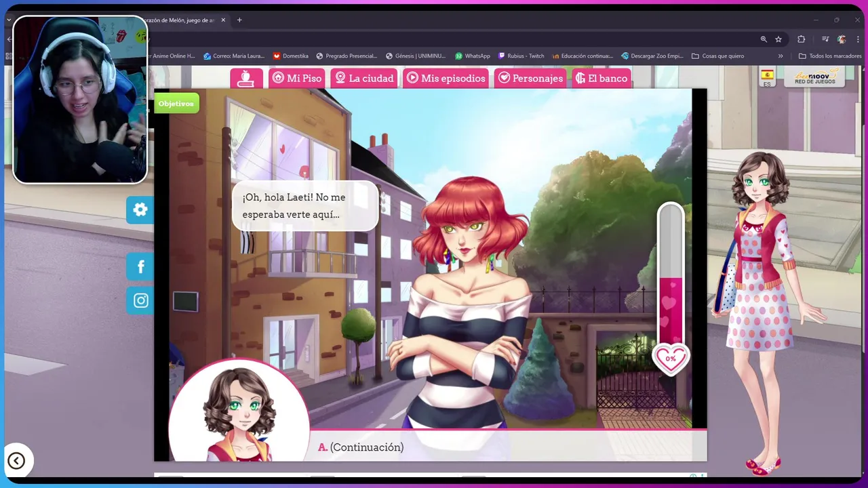Image resolution: width=868 pixels, height=488 pixels.
Task: Open Mis episodios
Action: click(446, 78)
